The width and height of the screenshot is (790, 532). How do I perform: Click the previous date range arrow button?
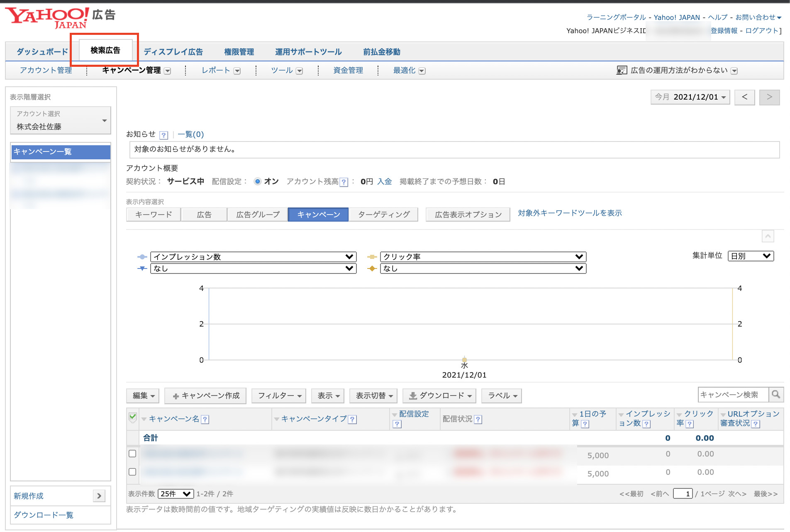coord(744,97)
